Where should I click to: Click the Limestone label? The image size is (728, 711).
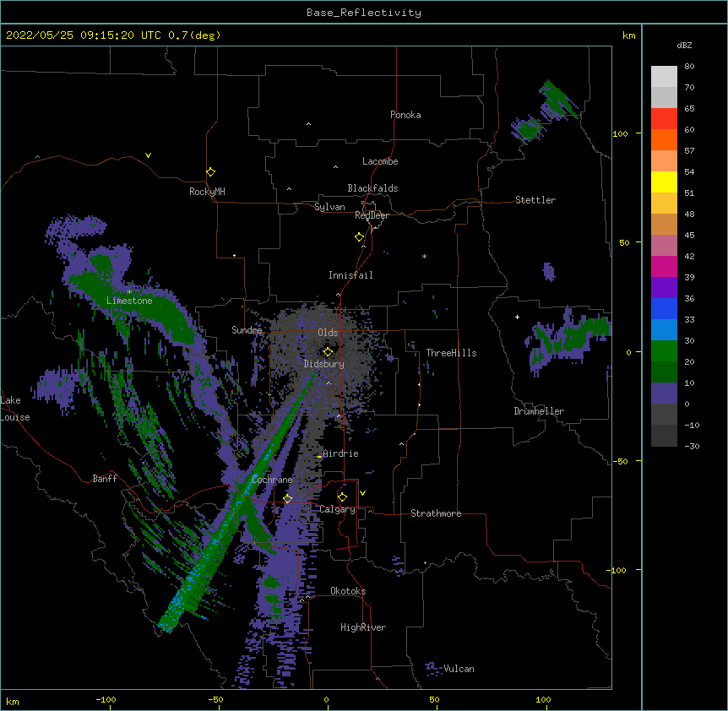pyautogui.click(x=129, y=301)
